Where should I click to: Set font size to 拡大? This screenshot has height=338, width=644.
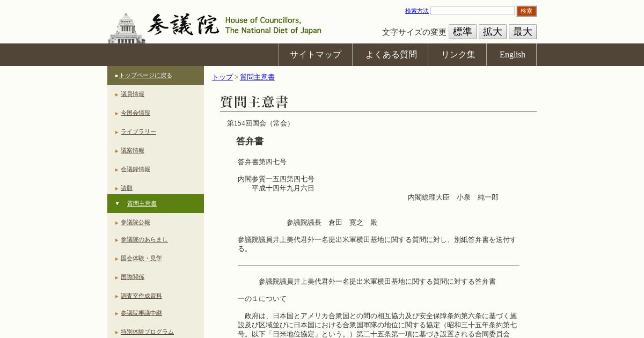(x=493, y=32)
